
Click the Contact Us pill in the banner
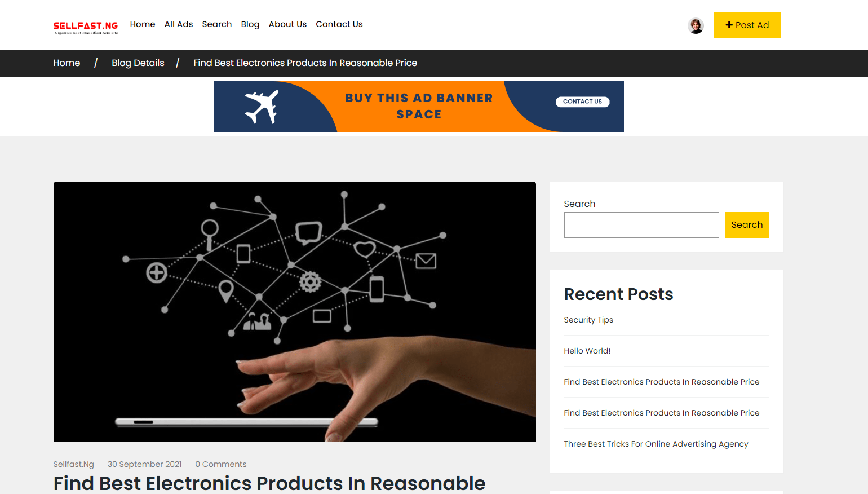582,102
